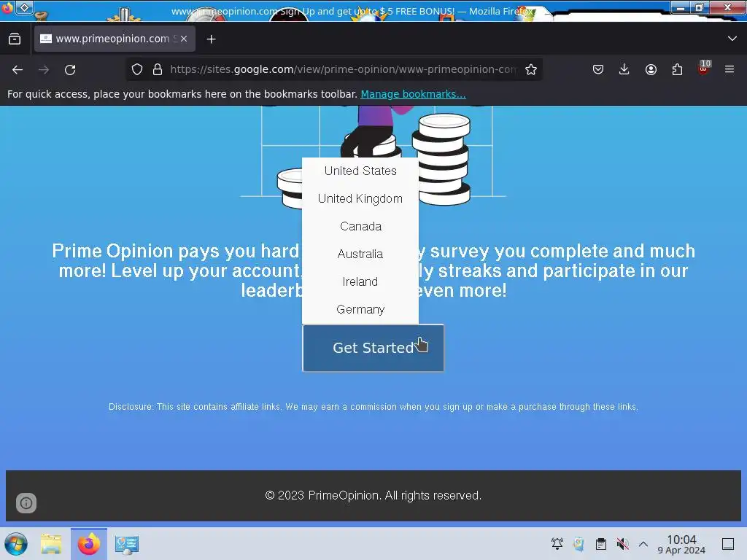This screenshot has height=560, width=747.
Task: Go back to the previous page
Action: pos(18,69)
